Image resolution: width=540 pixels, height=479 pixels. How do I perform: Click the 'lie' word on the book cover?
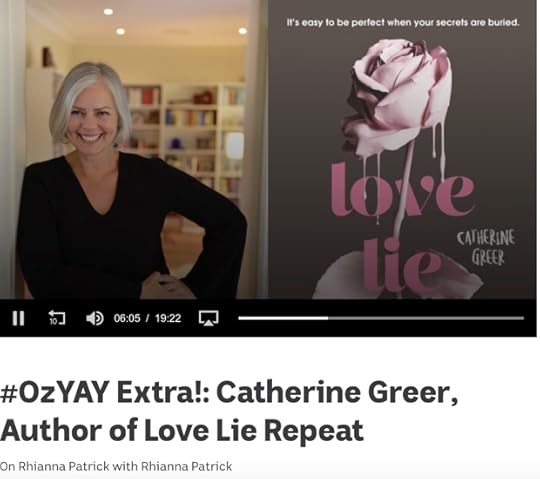point(402,265)
